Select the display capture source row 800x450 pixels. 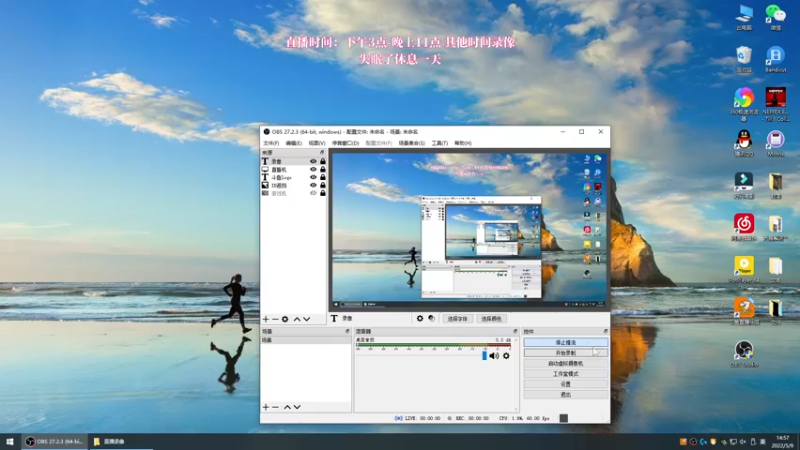(293, 169)
